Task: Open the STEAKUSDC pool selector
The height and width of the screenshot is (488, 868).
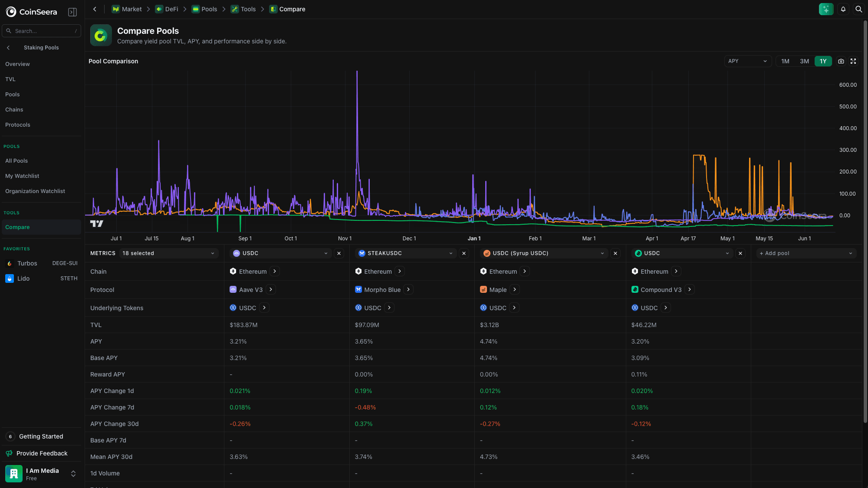Action: [x=406, y=253]
